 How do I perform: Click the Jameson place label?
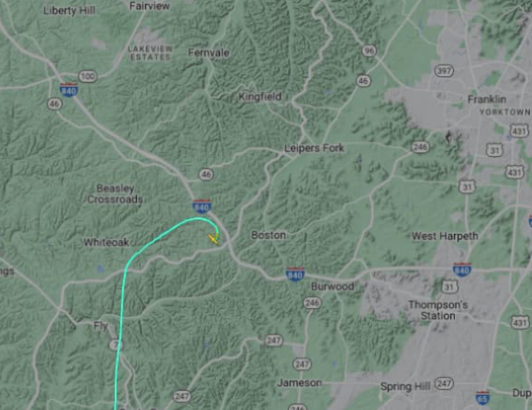coord(300,383)
